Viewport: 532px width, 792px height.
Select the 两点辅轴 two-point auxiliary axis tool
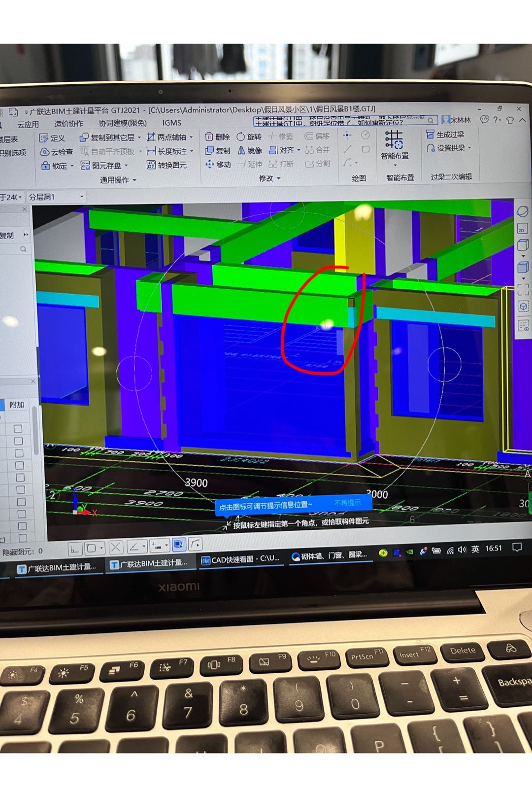tap(166, 137)
